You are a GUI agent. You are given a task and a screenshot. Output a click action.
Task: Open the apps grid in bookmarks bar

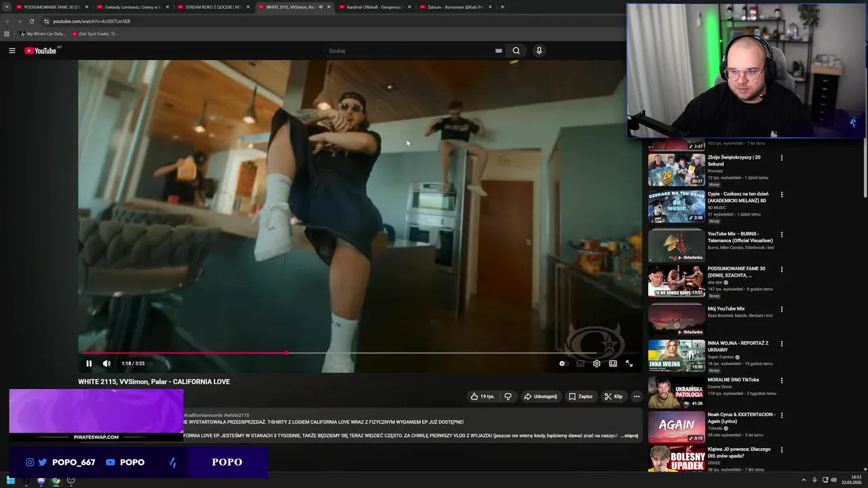(x=7, y=34)
